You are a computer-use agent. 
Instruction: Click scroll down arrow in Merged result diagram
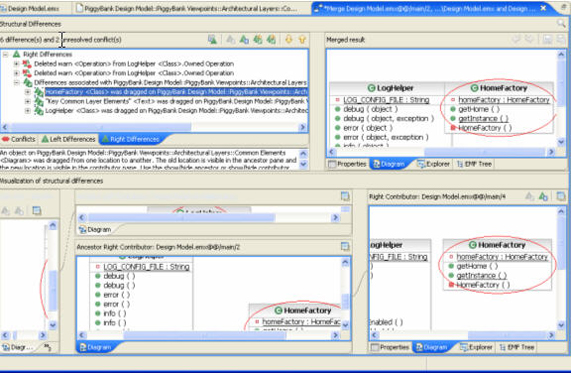561,142
